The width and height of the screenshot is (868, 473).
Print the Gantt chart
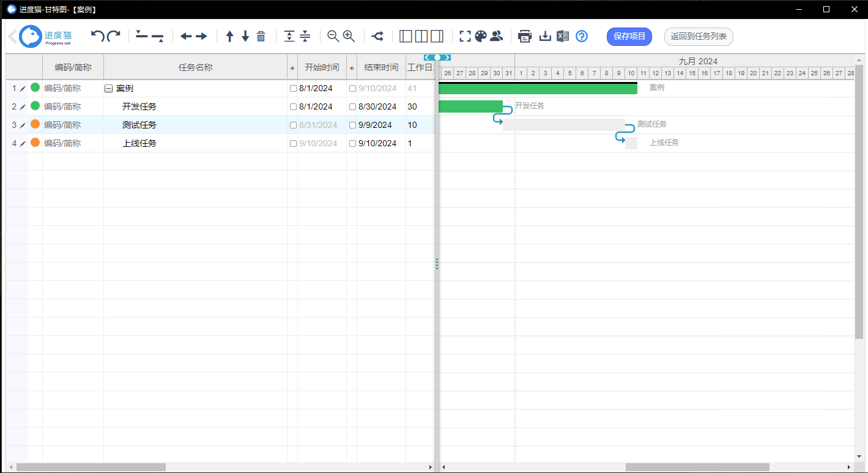[525, 36]
